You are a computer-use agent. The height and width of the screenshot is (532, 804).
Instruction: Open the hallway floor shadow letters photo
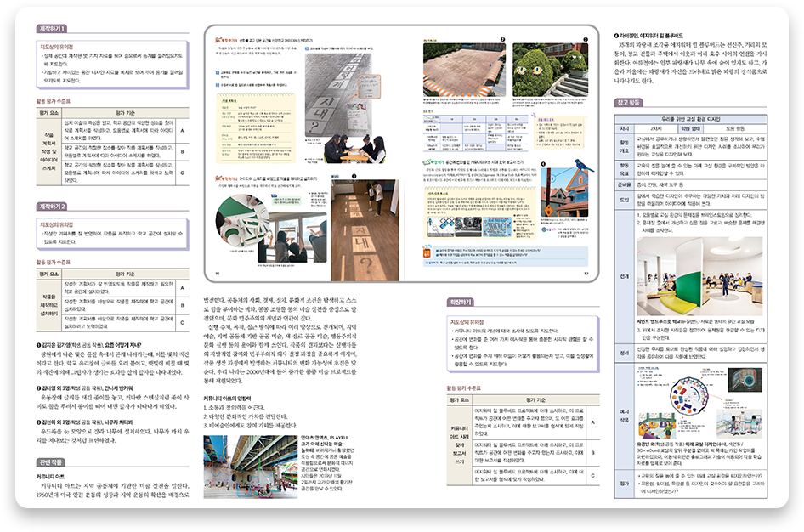tap(365, 229)
